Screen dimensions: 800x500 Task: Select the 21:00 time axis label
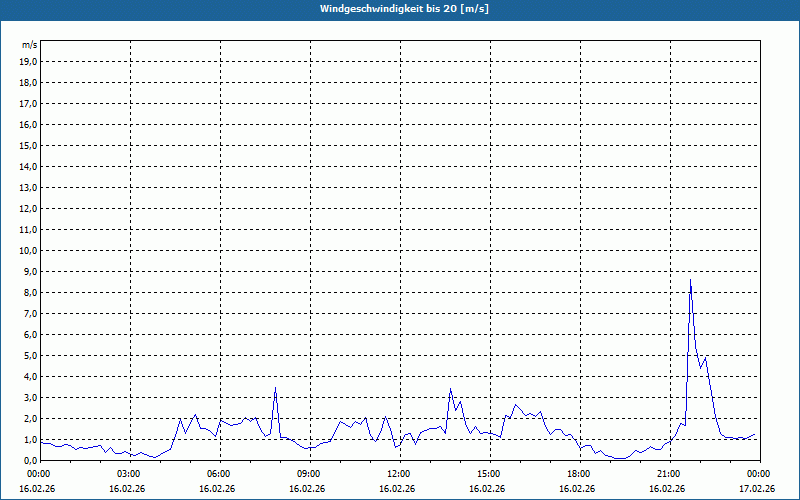coord(667,473)
